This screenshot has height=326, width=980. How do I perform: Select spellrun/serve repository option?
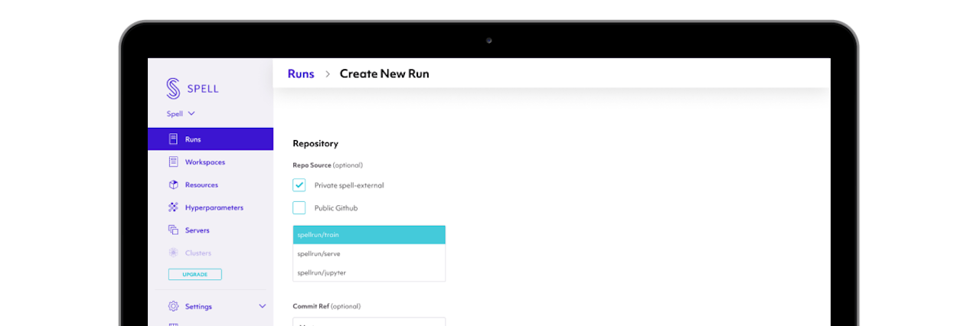pyautogui.click(x=369, y=253)
